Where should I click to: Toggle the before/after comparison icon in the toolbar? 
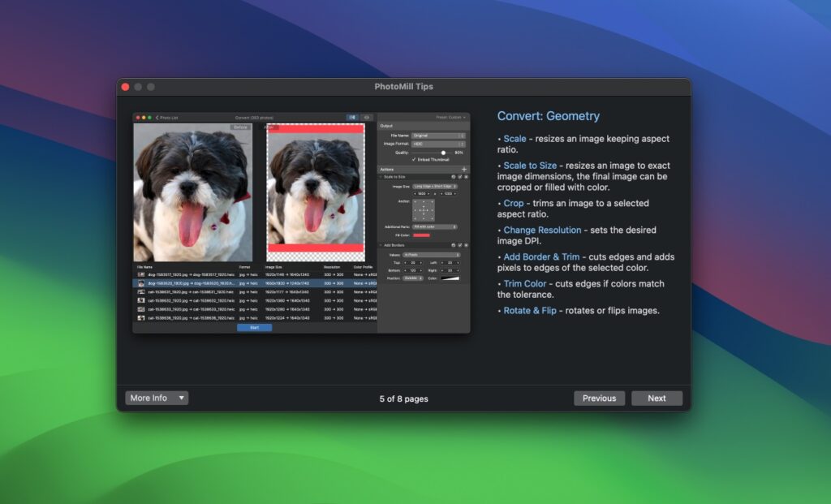coord(352,118)
